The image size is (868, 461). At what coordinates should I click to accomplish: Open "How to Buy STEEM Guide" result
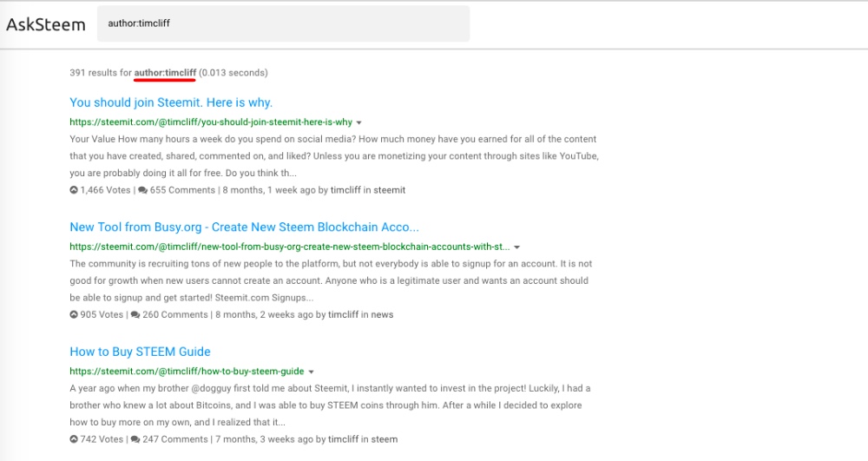[x=140, y=352]
